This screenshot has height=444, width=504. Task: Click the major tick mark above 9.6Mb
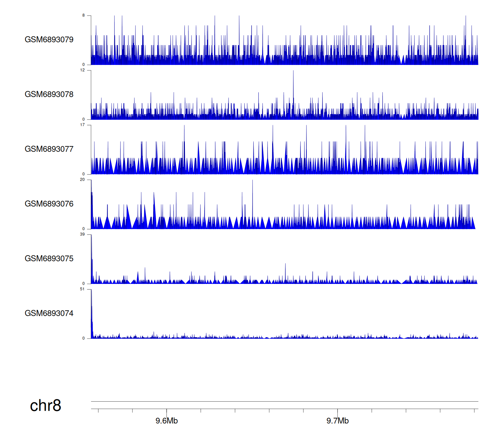coord(167,412)
